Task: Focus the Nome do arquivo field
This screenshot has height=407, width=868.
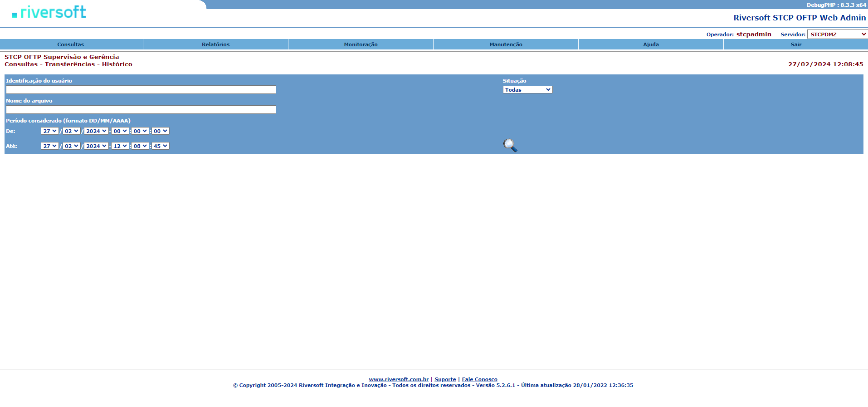Action: click(x=141, y=110)
